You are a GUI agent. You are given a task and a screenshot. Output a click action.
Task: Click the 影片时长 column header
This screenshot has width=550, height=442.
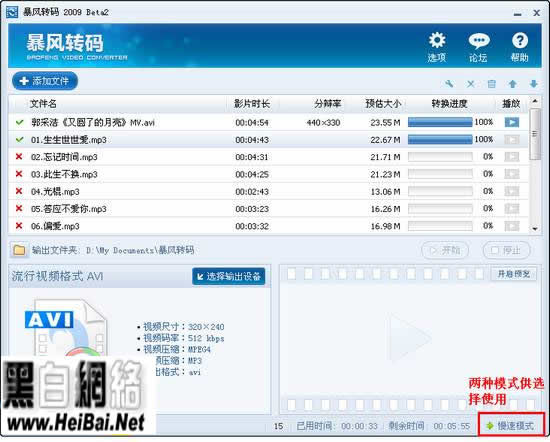pos(252,104)
